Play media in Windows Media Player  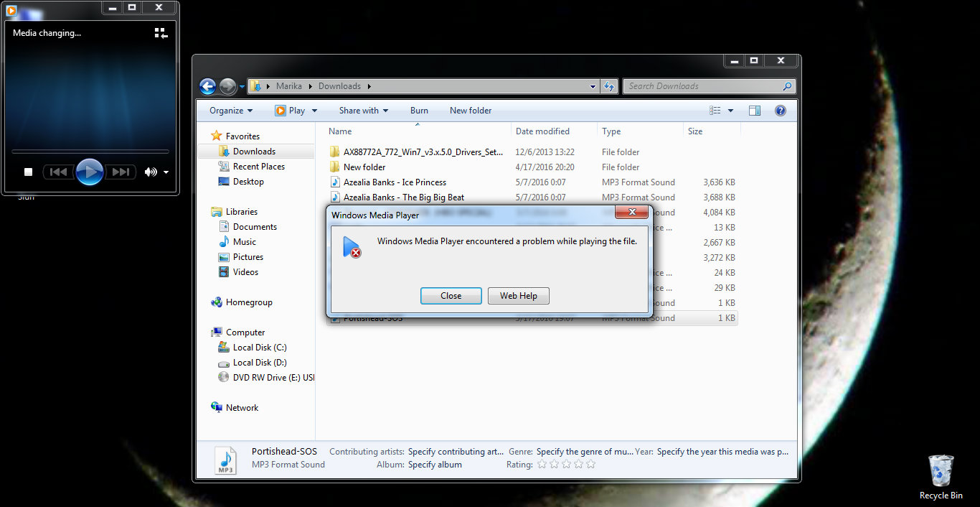(89, 172)
